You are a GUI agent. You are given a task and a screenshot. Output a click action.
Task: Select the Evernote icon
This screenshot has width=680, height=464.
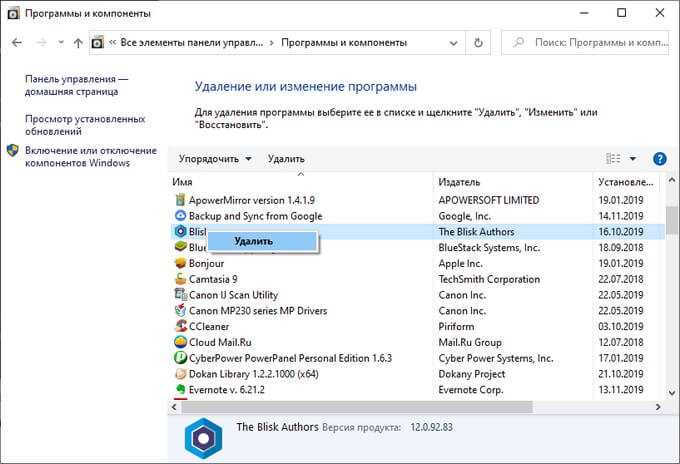point(180,389)
